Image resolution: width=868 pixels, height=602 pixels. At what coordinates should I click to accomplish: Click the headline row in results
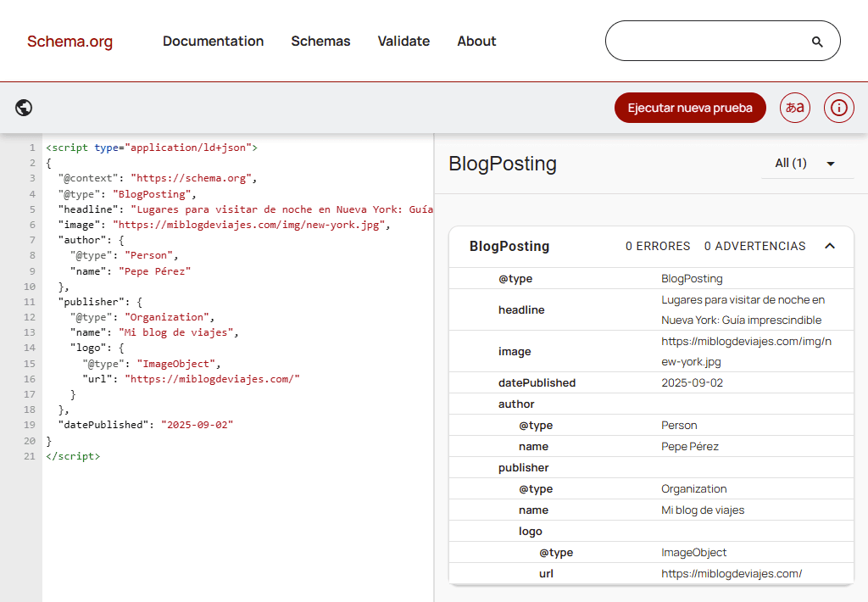pos(521,310)
